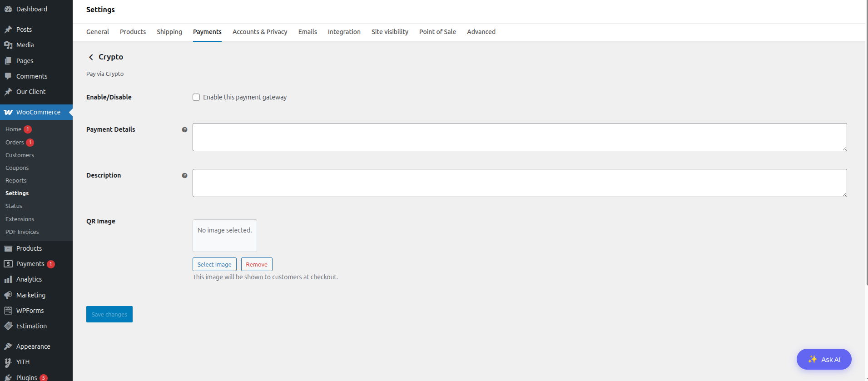The width and height of the screenshot is (868, 381).
Task: Click the red badge next to Orders
Action: (30, 143)
